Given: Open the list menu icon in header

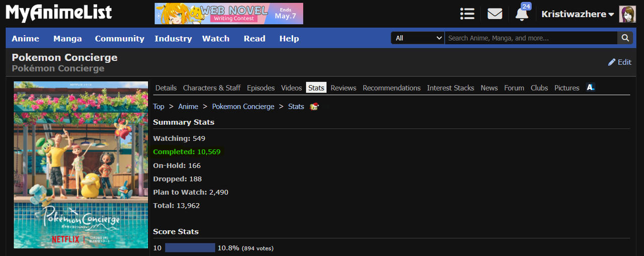Looking at the screenshot, I should point(467,14).
